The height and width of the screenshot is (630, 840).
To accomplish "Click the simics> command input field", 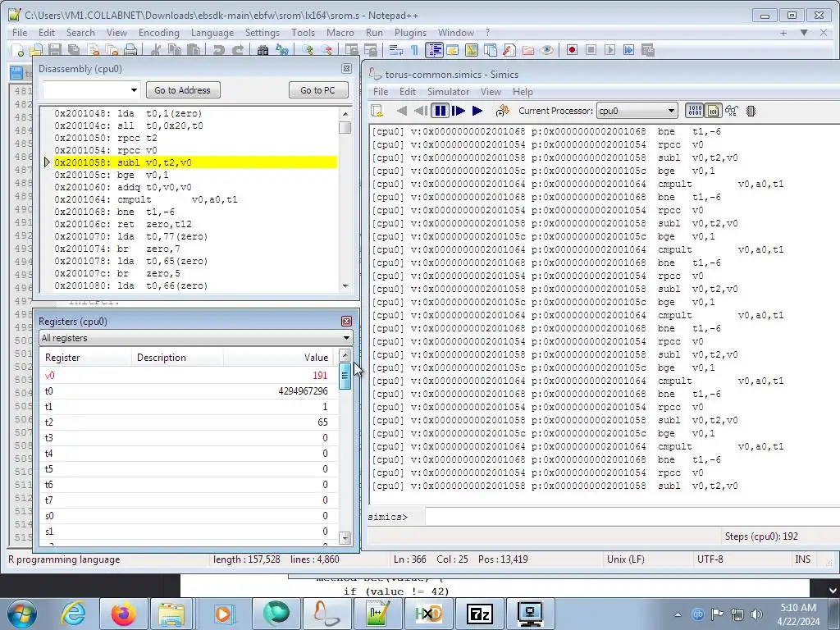I will (632, 517).
